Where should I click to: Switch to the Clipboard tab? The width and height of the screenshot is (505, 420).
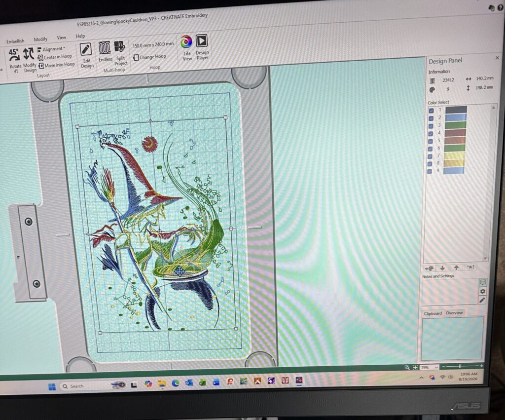(433, 313)
